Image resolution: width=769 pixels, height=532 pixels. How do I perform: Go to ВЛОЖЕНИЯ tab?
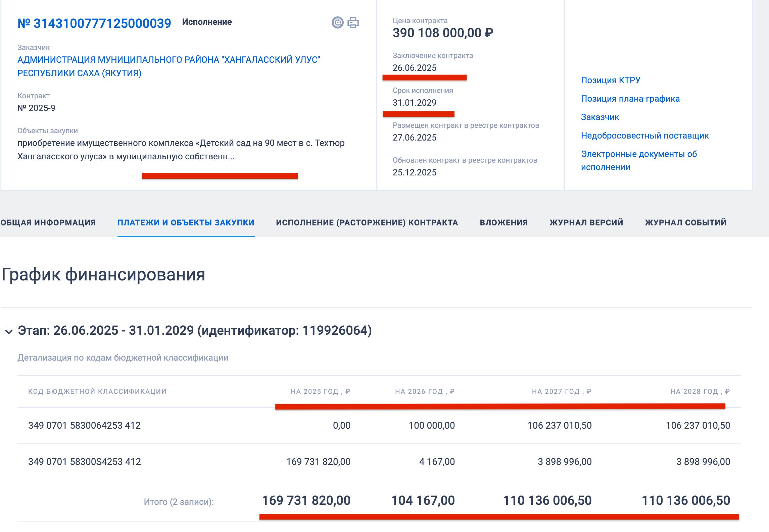[503, 222]
